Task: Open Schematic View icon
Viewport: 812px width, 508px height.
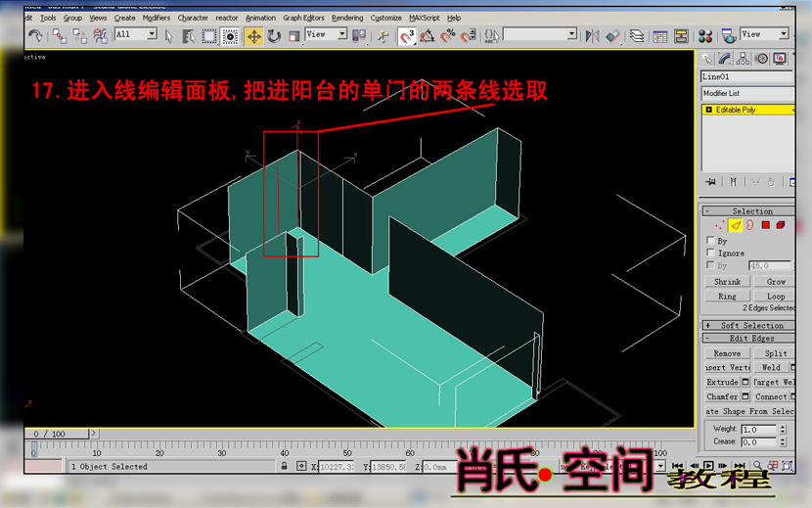Action: (x=681, y=36)
